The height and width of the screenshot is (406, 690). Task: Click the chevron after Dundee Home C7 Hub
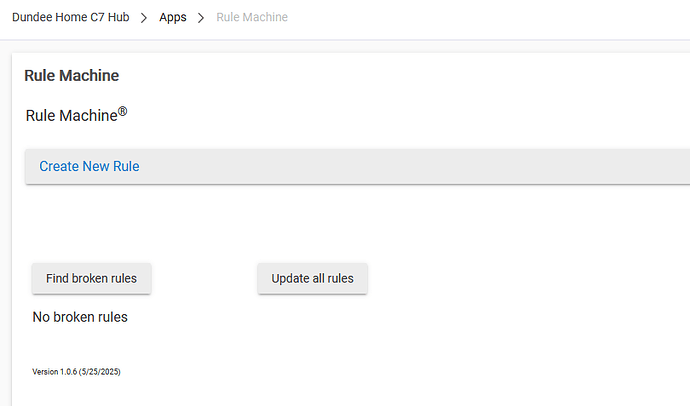(x=144, y=18)
